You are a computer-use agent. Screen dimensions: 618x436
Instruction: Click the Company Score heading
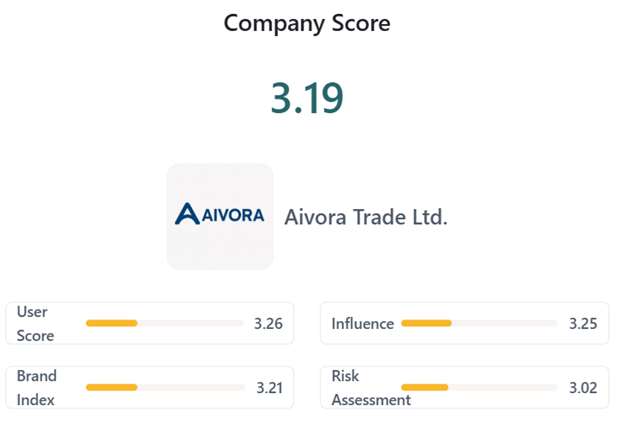click(x=307, y=23)
